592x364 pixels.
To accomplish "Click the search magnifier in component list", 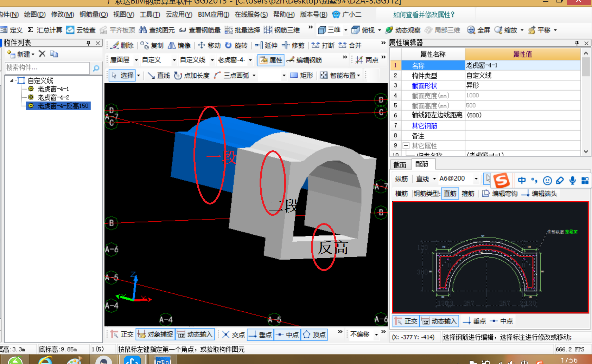I will point(96,68).
